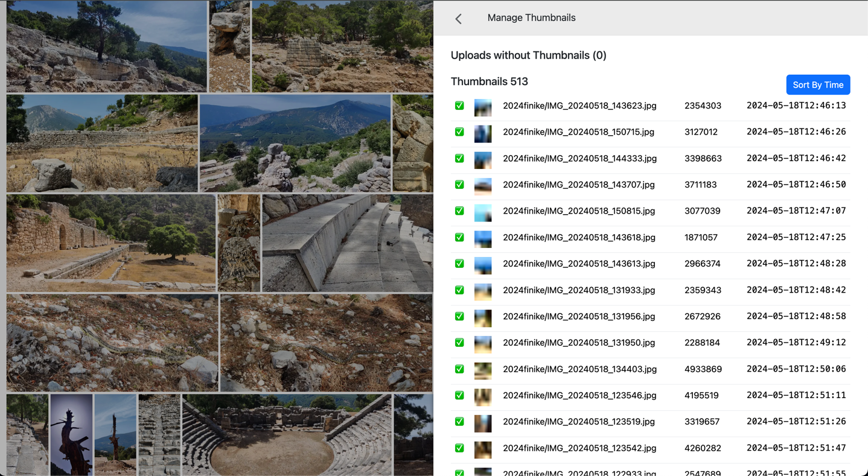868x476 pixels.
Task: Toggle checkbox for IMG_20240518_150815.jpg
Action: [459, 211]
